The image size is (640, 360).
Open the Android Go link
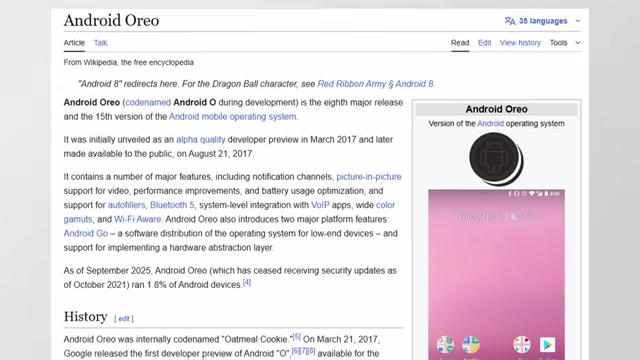click(86, 233)
